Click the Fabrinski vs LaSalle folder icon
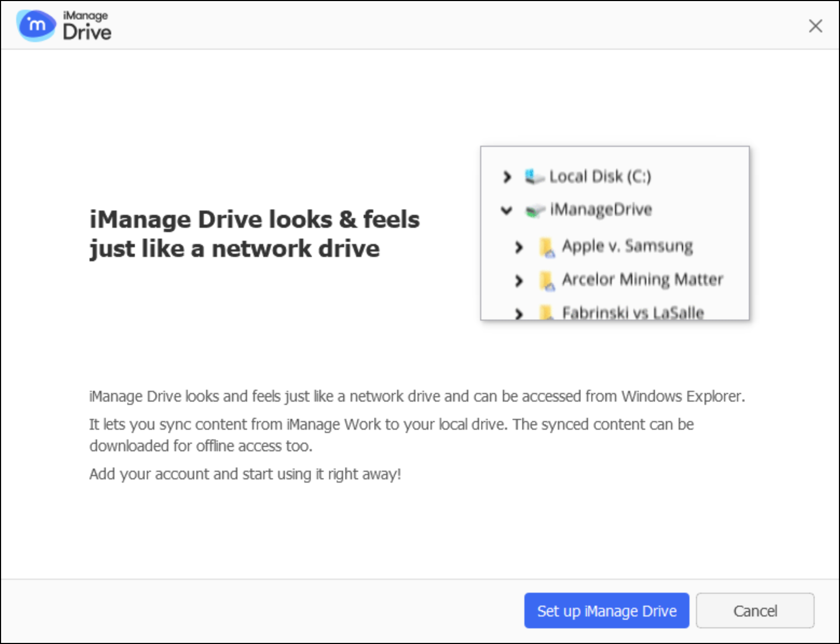This screenshot has width=840, height=644. click(547, 313)
